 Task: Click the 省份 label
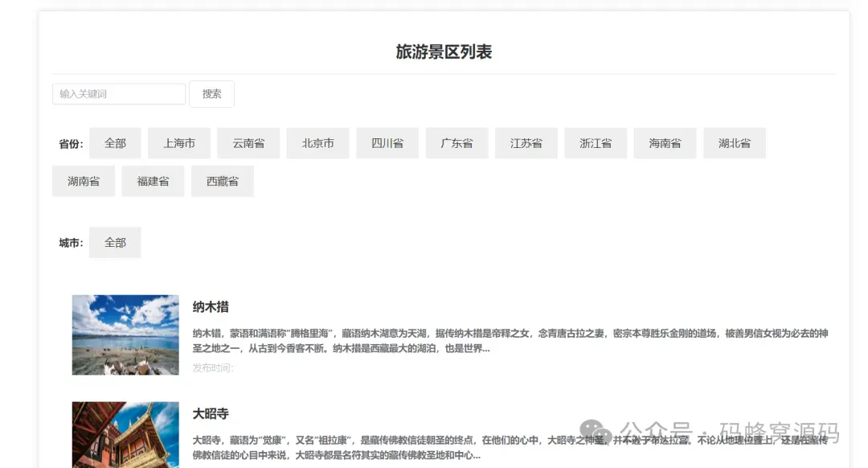point(71,144)
